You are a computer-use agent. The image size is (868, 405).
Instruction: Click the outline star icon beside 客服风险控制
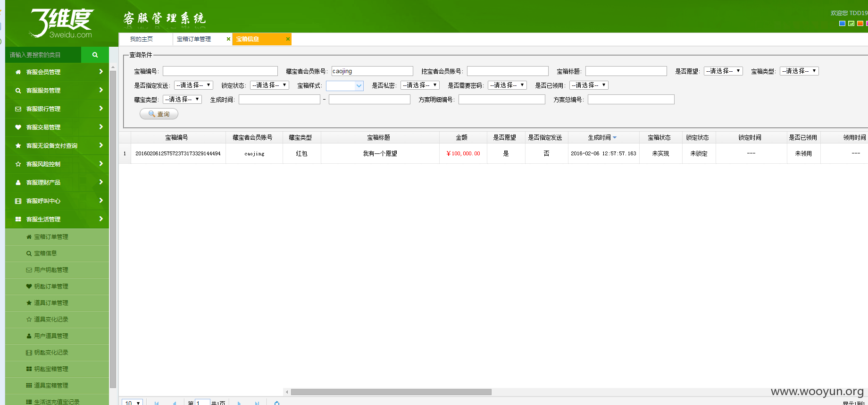(x=18, y=164)
